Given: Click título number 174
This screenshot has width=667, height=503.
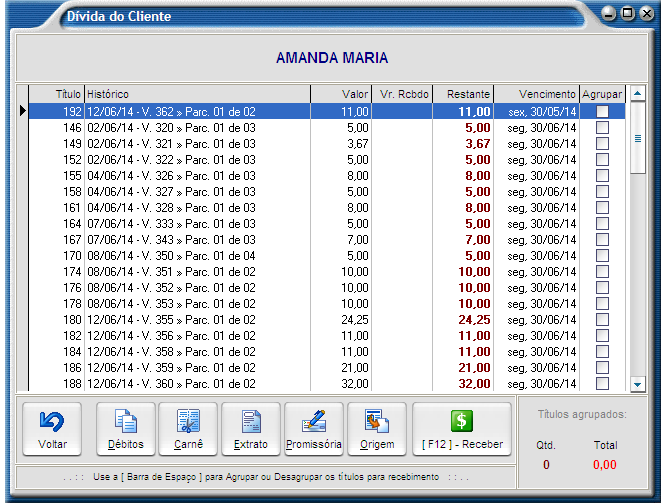Looking at the screenshot, I should pos(72,272).
